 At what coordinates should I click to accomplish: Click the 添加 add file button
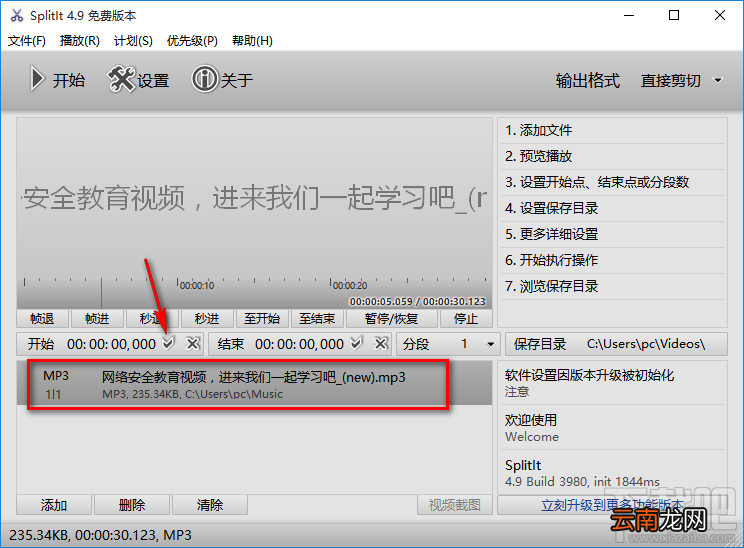54,505
